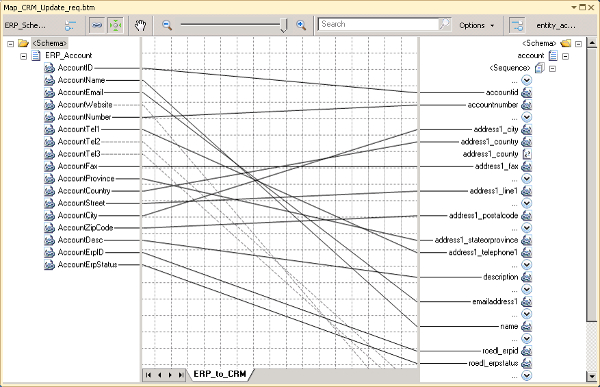Click the AccountFax field icon
This screenshot has height=387, width=600.
pyautogui.click(x=49, y=166)
